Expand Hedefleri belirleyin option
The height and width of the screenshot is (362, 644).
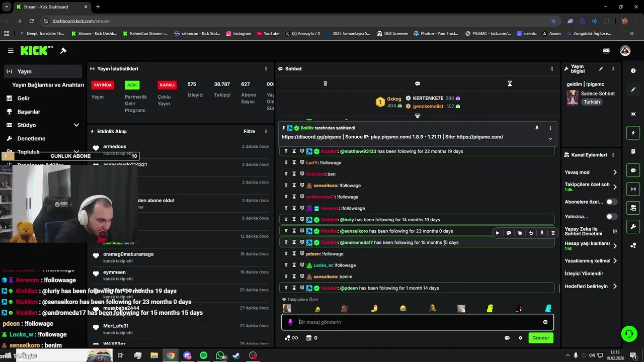point(615,287)
